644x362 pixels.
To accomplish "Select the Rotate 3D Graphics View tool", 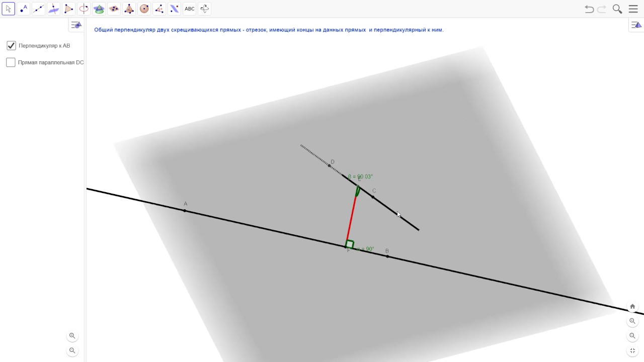I will point(205,9).
